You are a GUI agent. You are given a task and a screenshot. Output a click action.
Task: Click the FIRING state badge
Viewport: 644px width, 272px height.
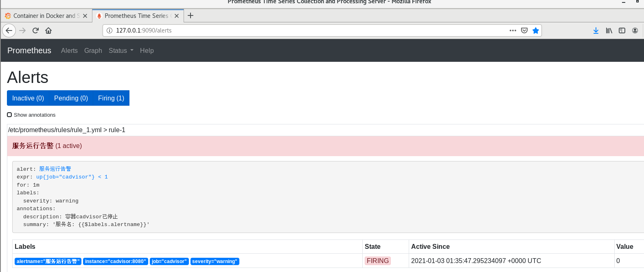[378, 261]
